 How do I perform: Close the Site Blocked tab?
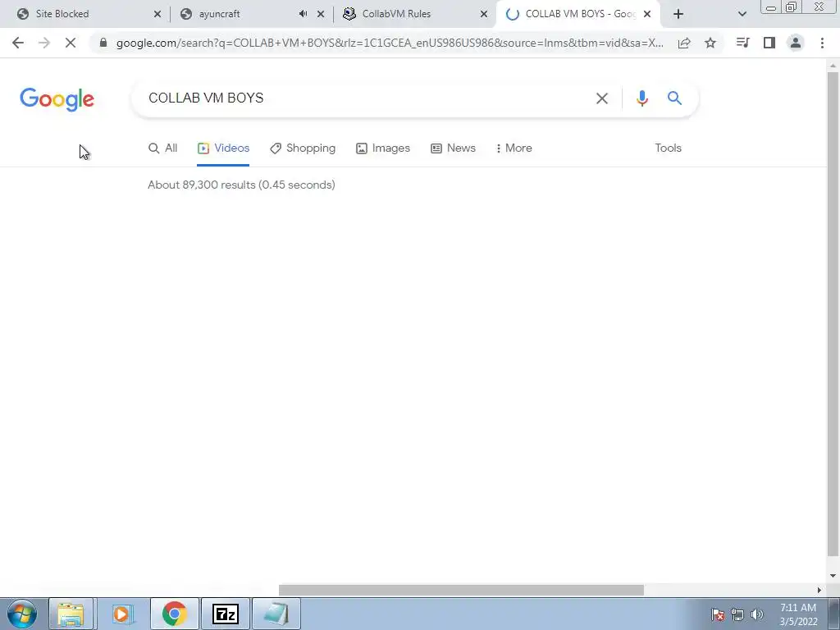[157, 14]
